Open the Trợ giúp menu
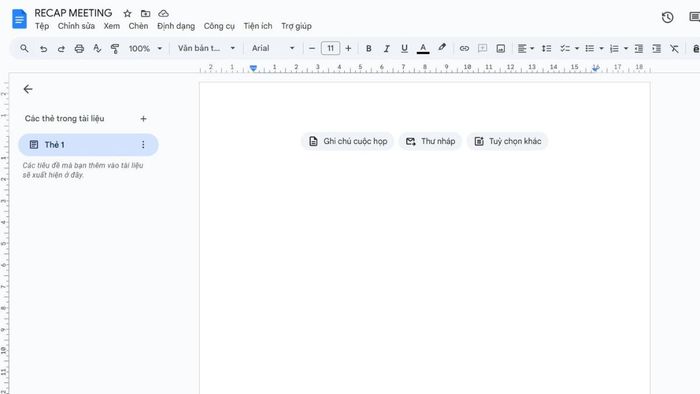The height and width of the screenshot is (394, 700). (x=296, y=26)
